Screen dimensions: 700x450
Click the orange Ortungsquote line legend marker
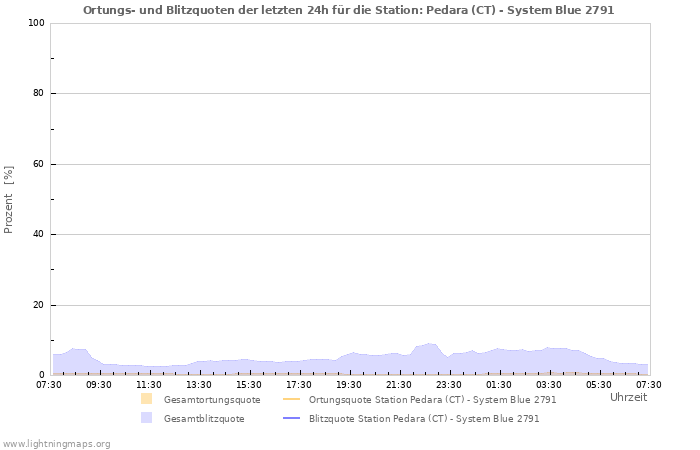pos(292,399)
